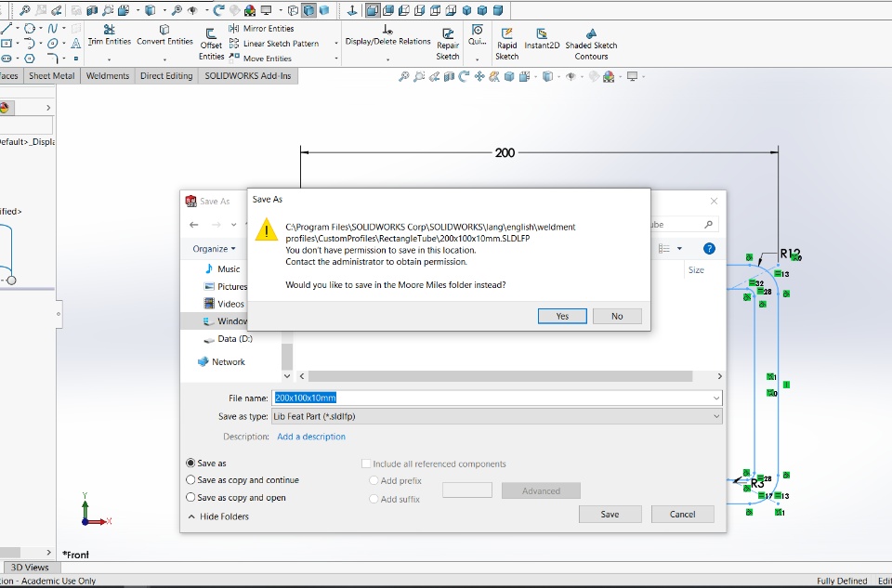The image size is (892, 588).
Task: Click the 200 dimension in sketch
Action: [x=505, y=152]
